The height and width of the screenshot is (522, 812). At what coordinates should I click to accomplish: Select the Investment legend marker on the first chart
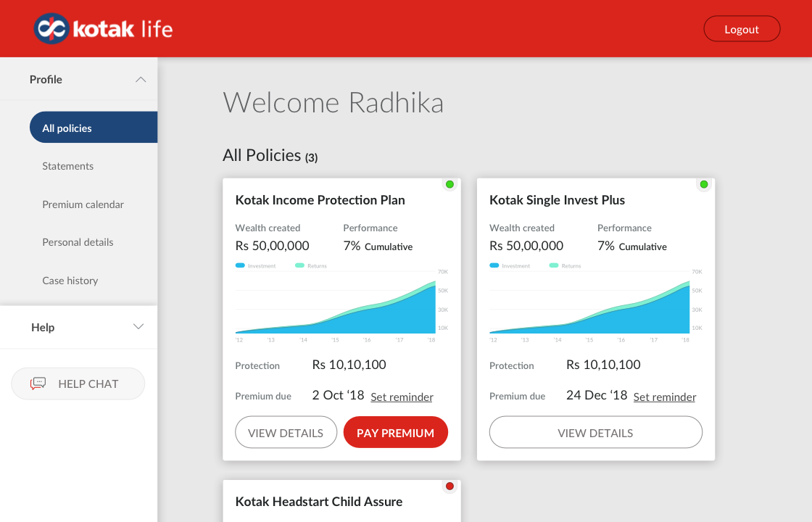pyautogui.click(x=239, y=265)
